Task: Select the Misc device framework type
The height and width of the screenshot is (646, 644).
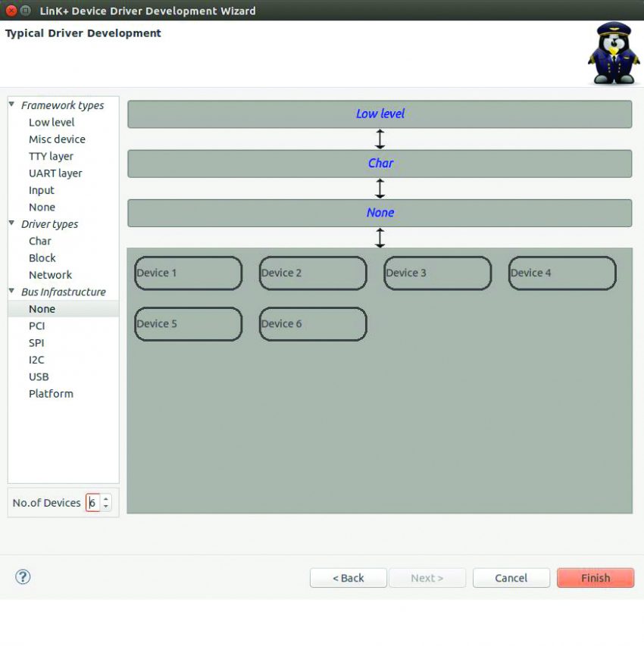Action: click(57, 139)
